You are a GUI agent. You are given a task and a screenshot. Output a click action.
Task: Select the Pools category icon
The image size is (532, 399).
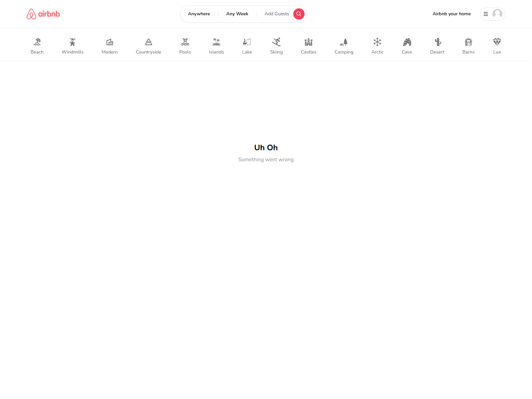(x=185, y=43)
